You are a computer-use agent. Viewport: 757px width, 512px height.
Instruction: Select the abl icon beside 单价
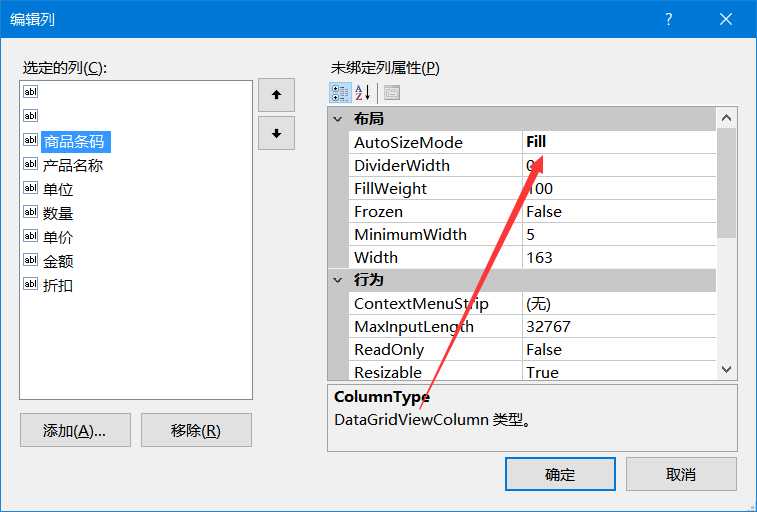30,236
